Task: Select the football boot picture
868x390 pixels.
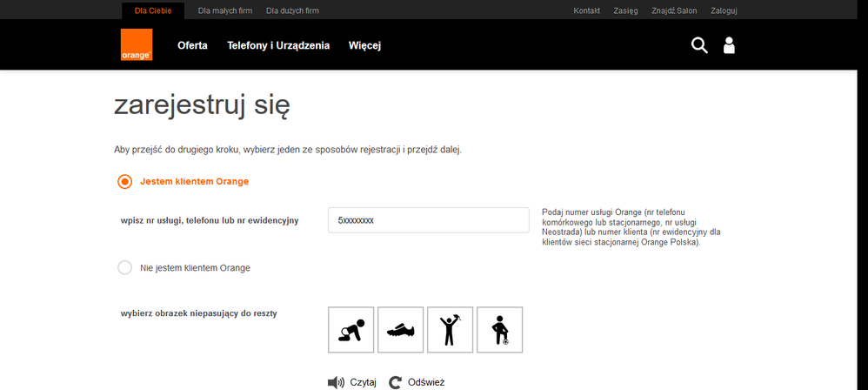Action: pos(401,330)
